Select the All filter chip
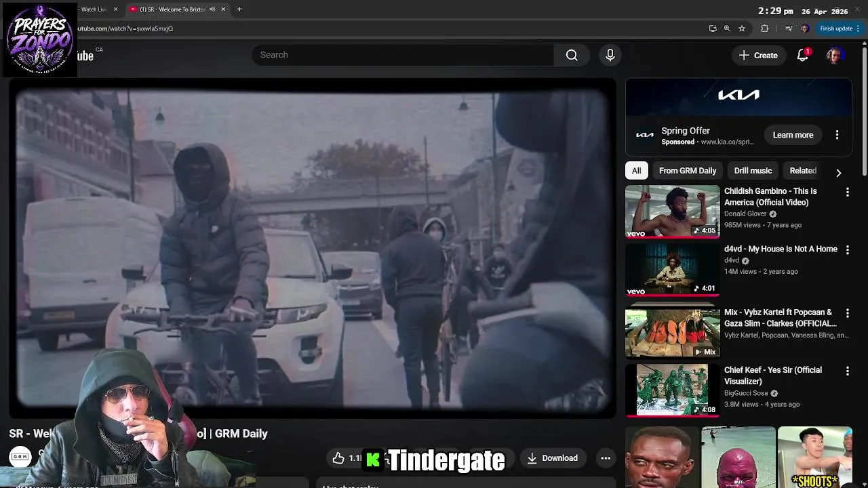Screen dimensions: 868x488 click(x=636, y=171)
